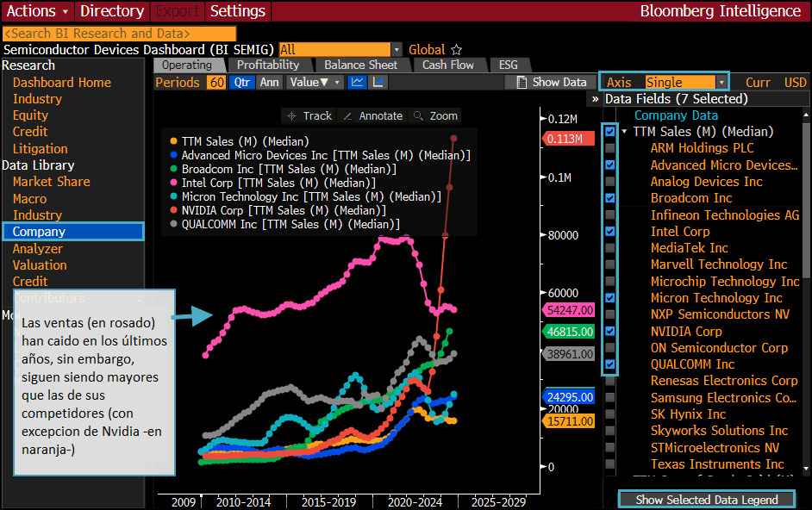Screen dimensions: 812x510
Task: Open the Actions dropdown menu
Action: 37,11
